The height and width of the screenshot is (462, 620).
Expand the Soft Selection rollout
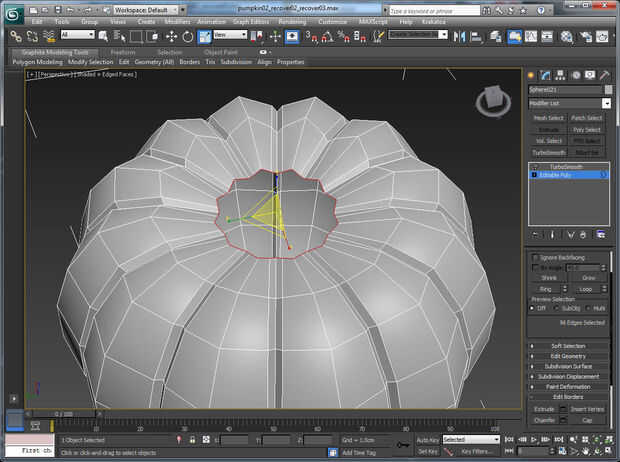568,346
